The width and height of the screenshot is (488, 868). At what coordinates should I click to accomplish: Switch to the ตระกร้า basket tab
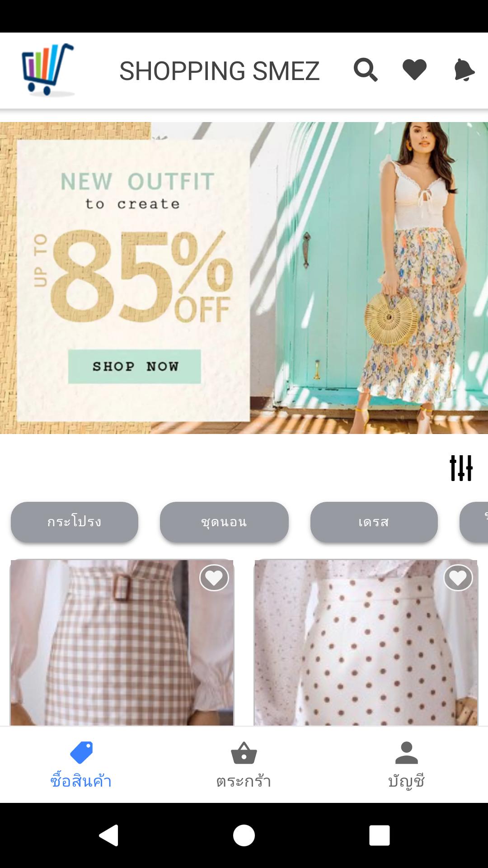tap(244, 765)
